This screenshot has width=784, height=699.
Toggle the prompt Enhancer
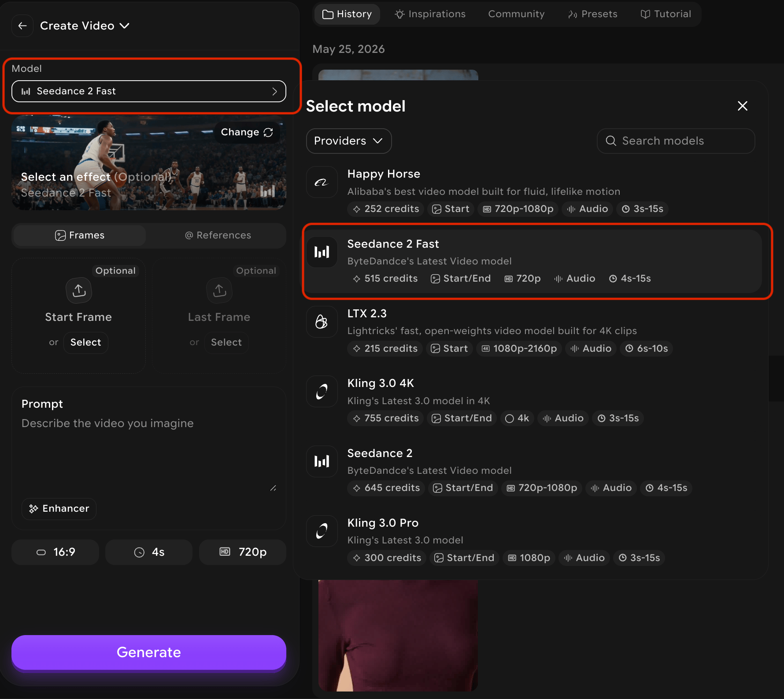pos(59,509)
